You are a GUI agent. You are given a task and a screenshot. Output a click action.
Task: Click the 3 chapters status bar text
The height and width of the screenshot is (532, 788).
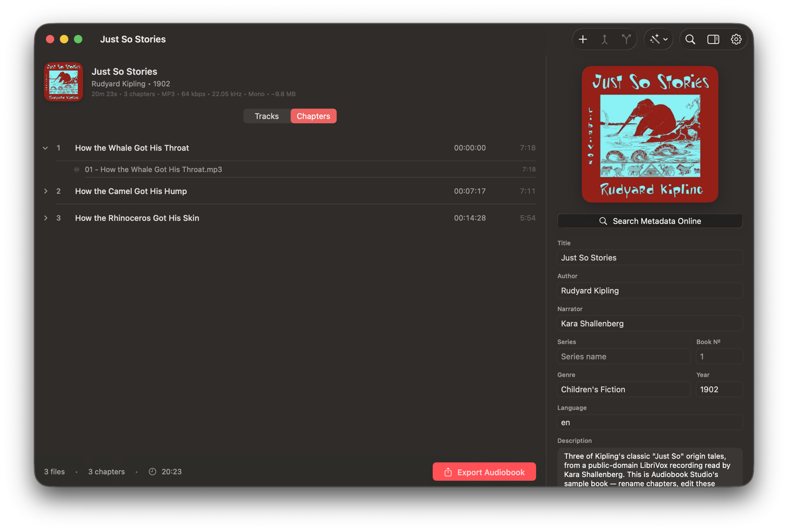pyautogui.click(x=106, y=472)
